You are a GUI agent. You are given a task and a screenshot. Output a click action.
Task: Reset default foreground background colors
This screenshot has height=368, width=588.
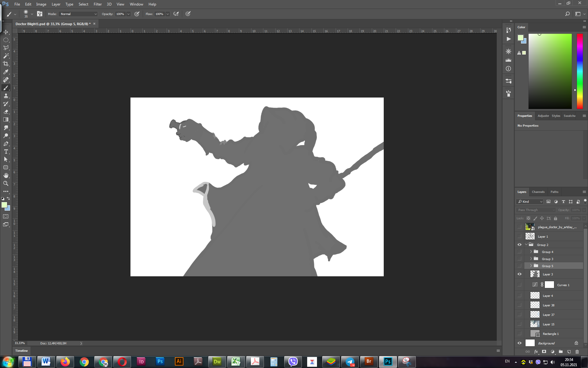(3, 199)
